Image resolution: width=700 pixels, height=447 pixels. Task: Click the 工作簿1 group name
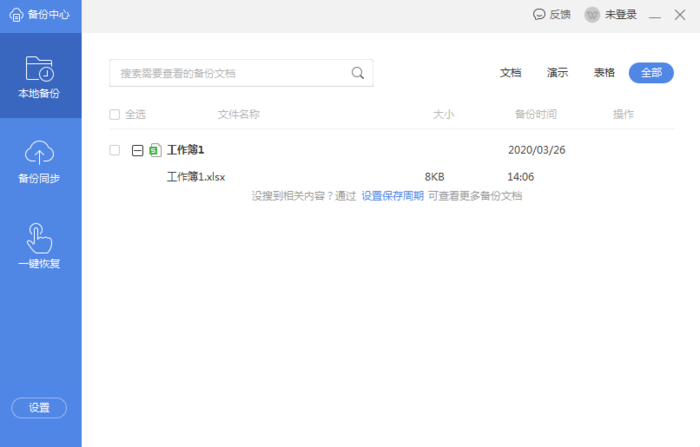coord(185,150)
